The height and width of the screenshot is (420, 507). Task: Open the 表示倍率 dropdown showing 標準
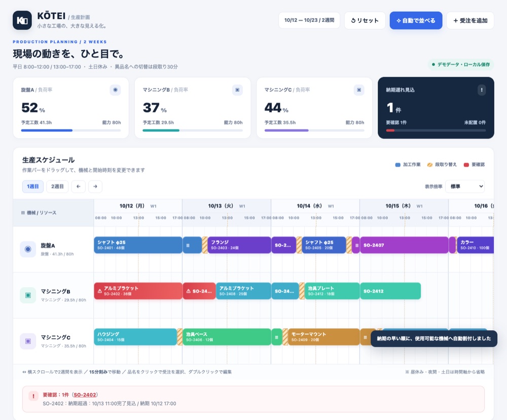[x=465, y=186]
